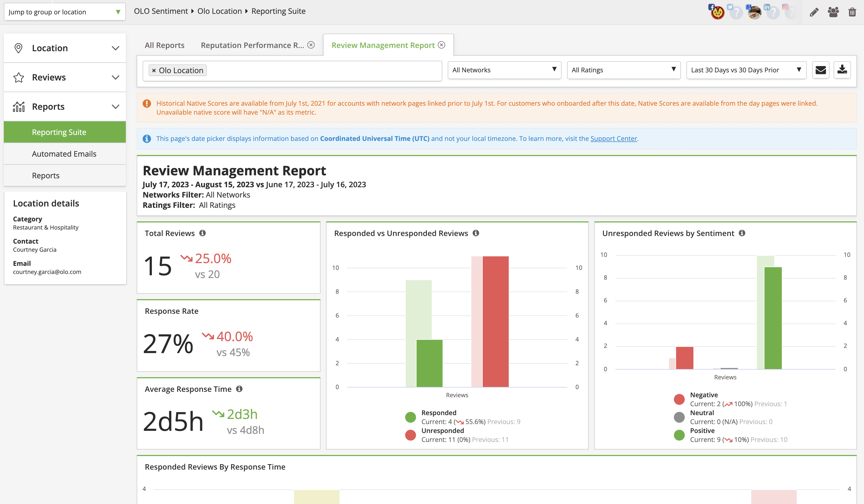Image resolution: width=864 pixels, height=504 pixels.
Task: Open the Reports sub-item in sidebar
Action: point(65,175)
